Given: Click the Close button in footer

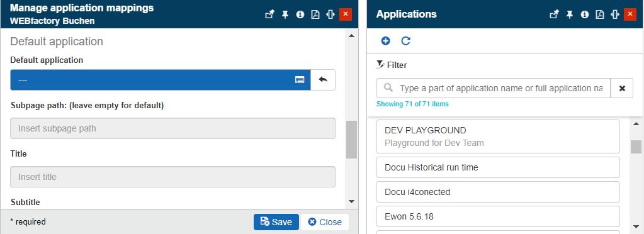Looking at the screenshot, I should point(325,222).
